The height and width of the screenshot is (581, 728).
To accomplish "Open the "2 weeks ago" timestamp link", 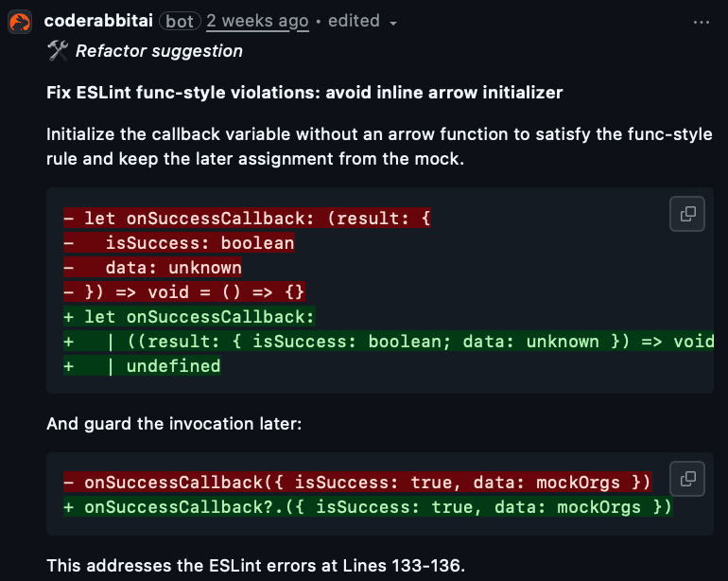I will 257,21.
